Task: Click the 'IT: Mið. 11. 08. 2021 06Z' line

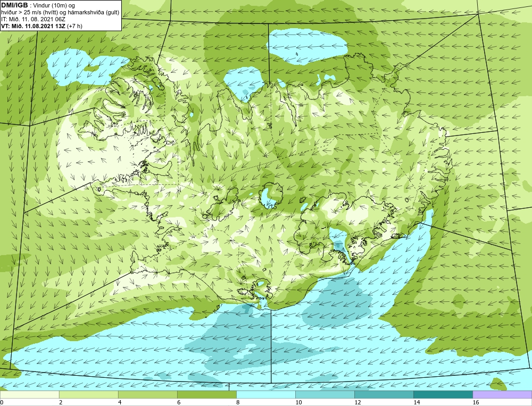Action: click(33, 19)
